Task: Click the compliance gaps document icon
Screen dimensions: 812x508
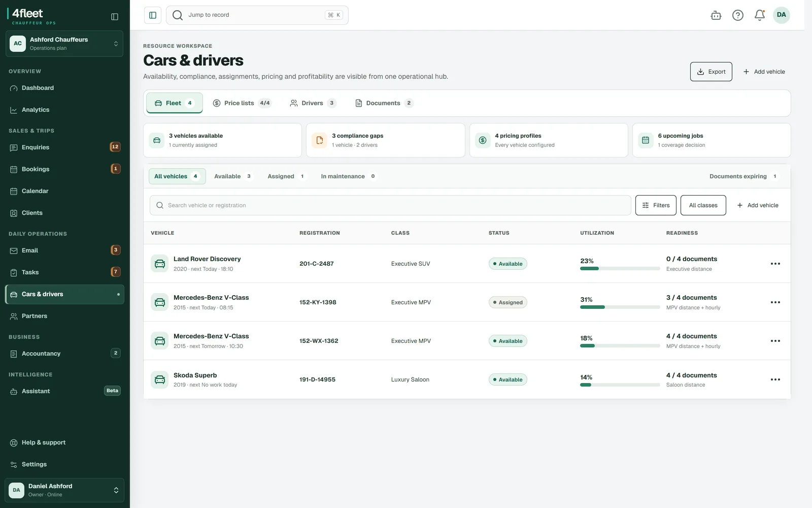Action: click(x=320, y=140)
